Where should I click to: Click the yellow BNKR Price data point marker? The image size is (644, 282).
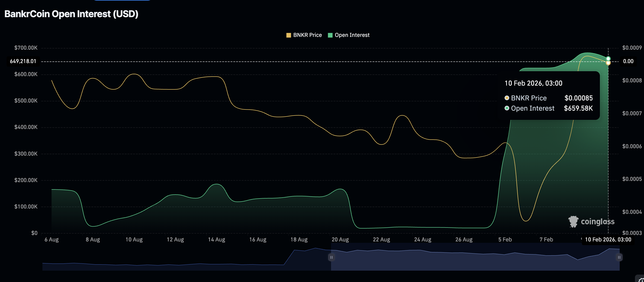(x=608, y=63)
